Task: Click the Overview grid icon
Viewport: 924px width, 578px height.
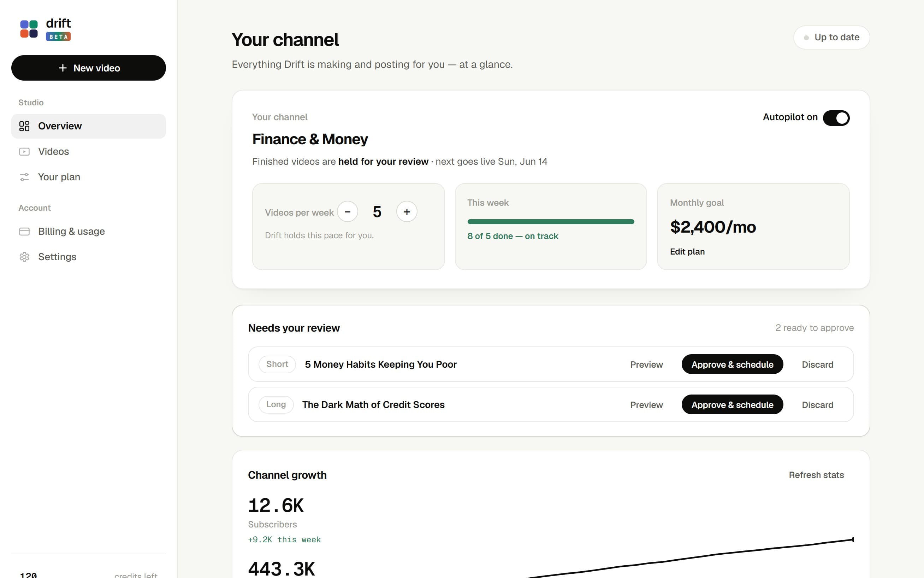Action: [24, 126]
